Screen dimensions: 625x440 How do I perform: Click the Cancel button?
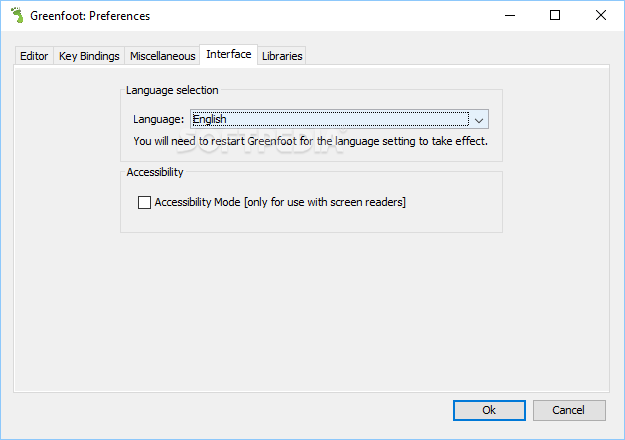(569, 410)
